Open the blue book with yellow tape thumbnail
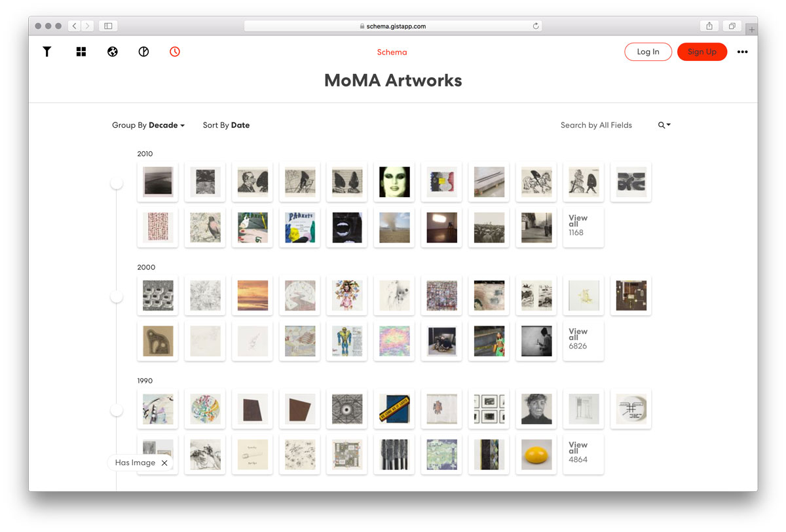Image resolution: width=786 pixels, height=532 pixels. click(394, 409)
